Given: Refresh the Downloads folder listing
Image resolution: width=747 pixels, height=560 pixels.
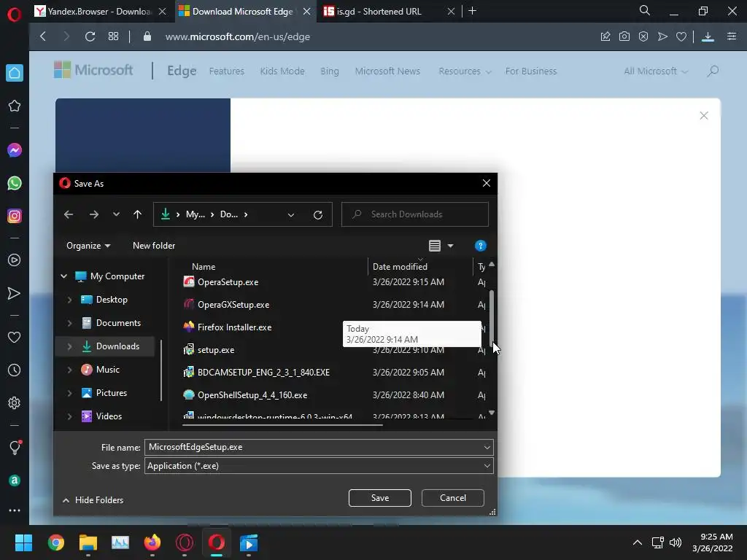Looking at the screenshot, I should [318, 214].
